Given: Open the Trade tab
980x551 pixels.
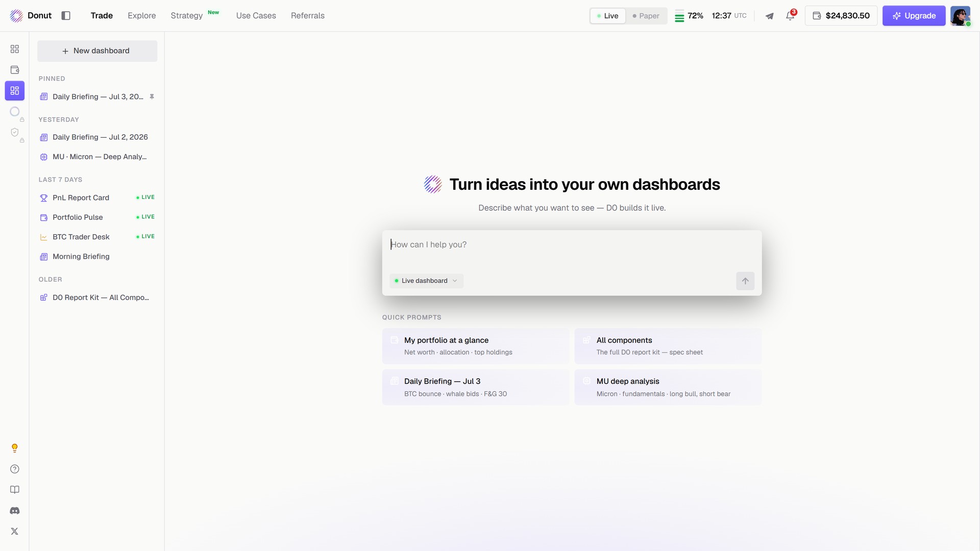Looking at the screenshot, I should pyautogui.click(x=102, y=16).
